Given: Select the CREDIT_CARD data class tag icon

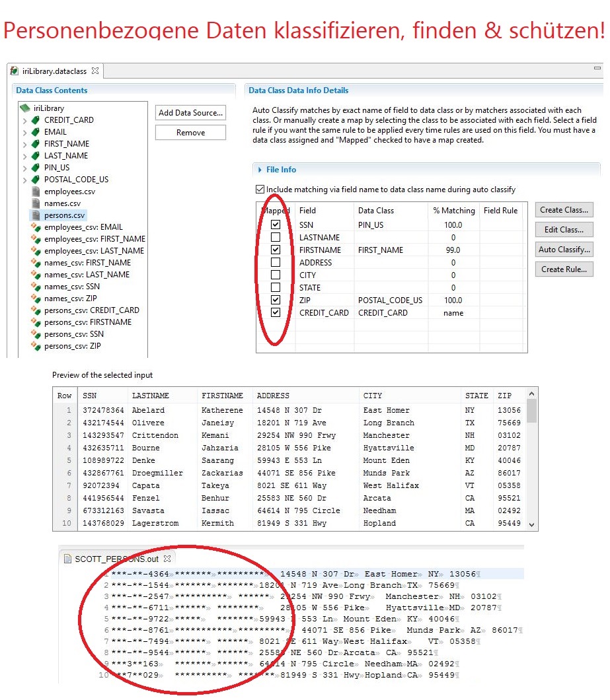Looking at the screenshot, I should coord(36,120).
